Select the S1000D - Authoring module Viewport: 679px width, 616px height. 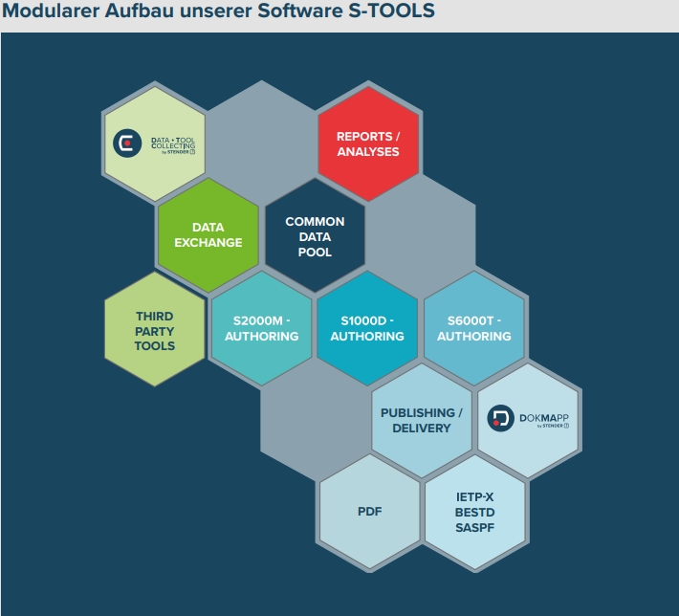point(367,329)
